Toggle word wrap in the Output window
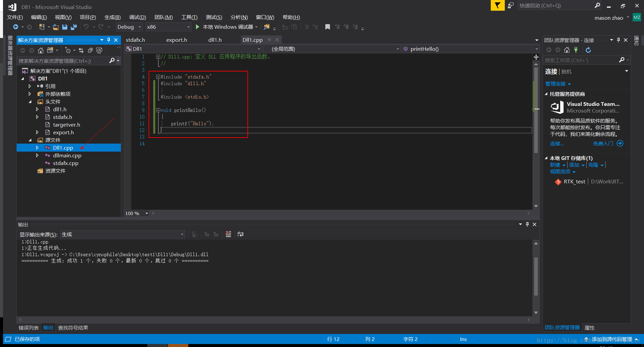644x347 pixels. point(240,234)
